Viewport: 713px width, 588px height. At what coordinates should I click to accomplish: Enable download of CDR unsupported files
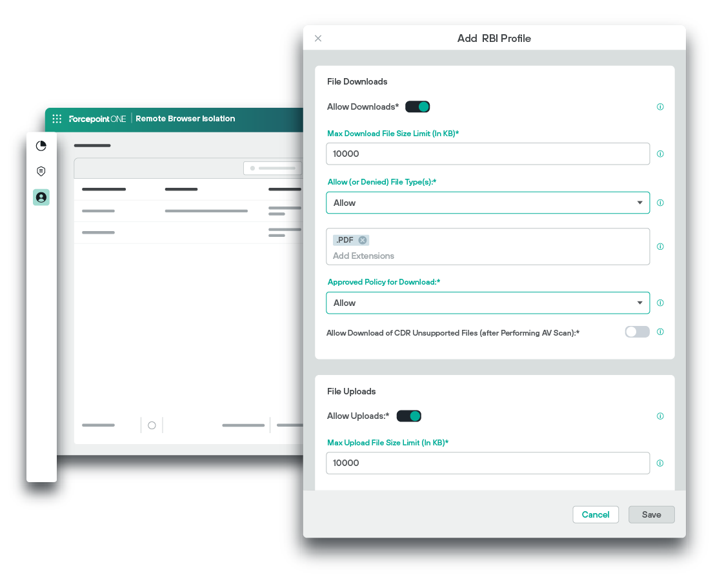coord(637,332)
